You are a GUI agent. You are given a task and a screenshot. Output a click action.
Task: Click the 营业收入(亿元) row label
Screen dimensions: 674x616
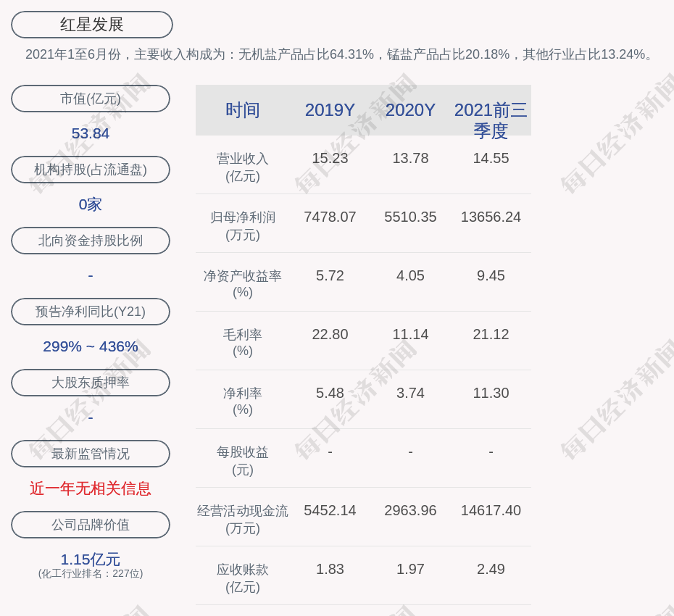(x=243, y=167)
